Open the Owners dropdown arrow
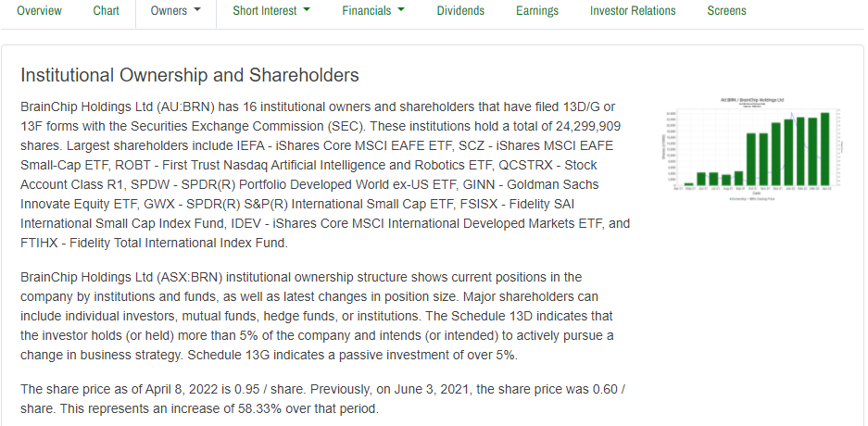Viewport: 868px width, 426px height. tap(197, 11)
